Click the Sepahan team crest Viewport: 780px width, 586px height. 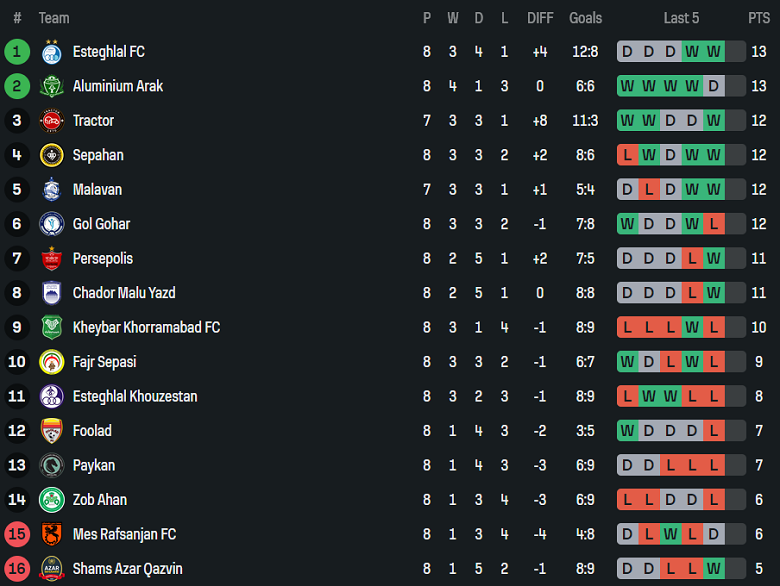[51, 155]
